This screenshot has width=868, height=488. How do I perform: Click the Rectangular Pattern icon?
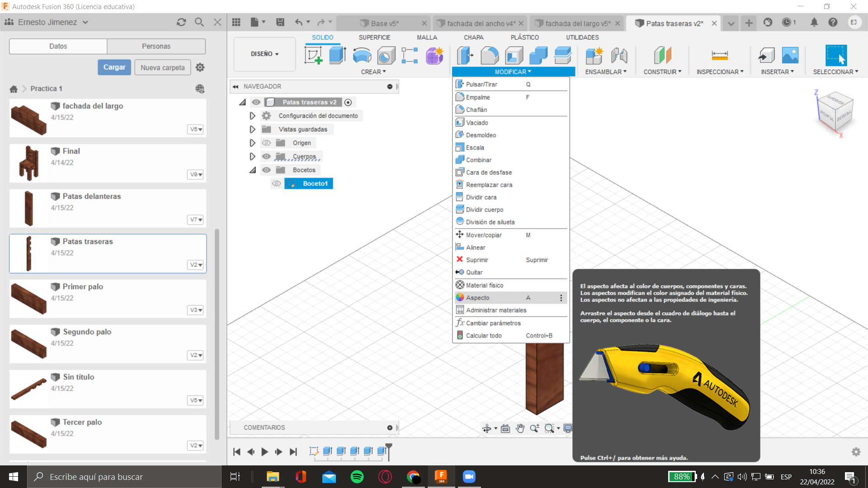coord(410,56)
